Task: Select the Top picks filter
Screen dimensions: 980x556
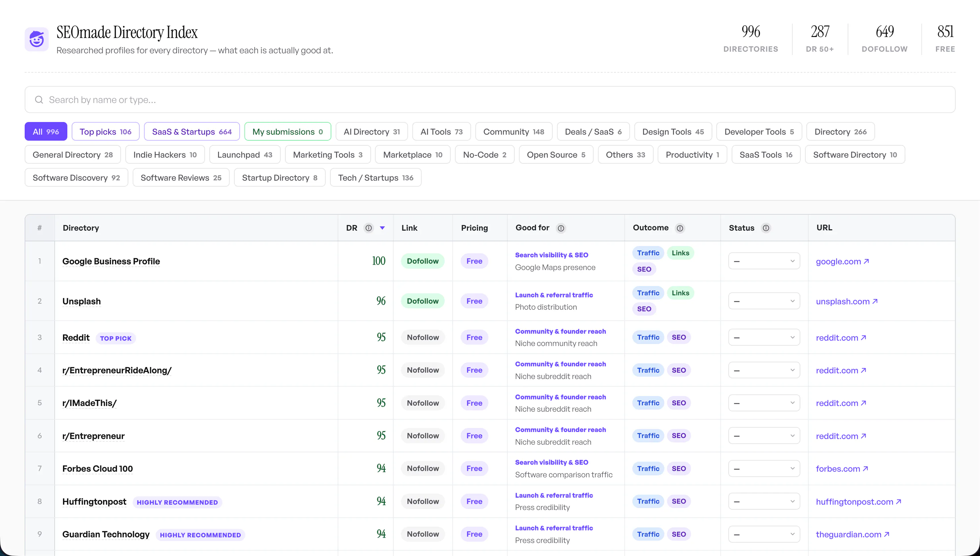Action: pos(105,132)
